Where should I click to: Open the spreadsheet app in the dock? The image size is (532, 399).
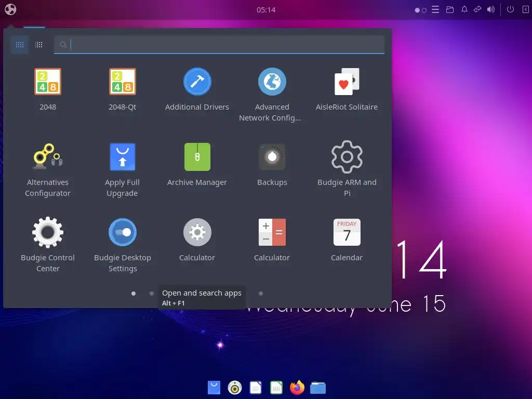276,388
